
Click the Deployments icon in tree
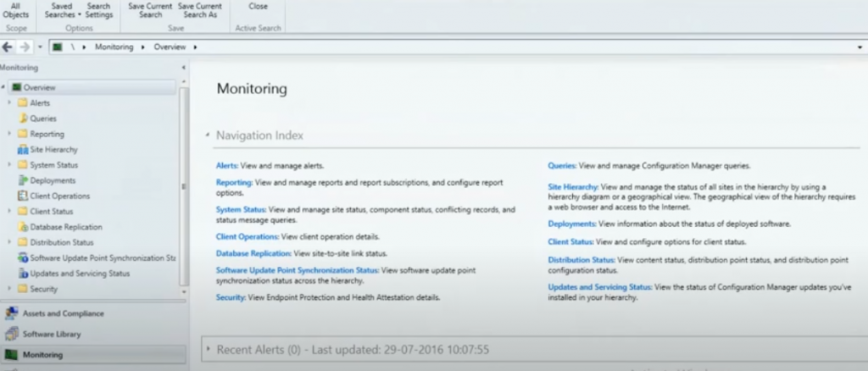point(23,180)
